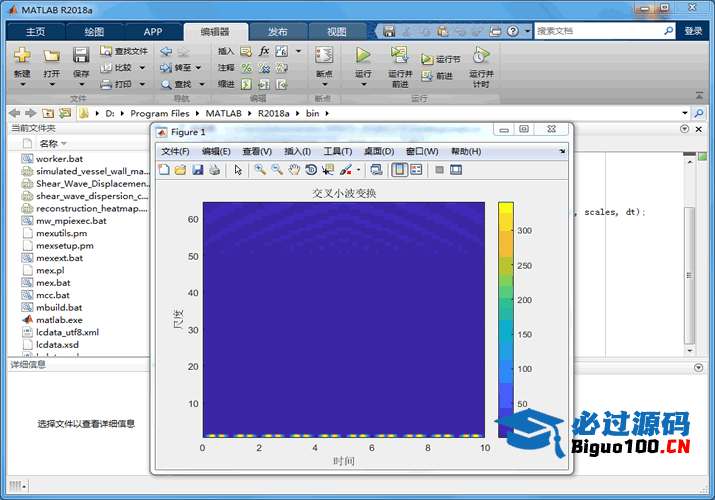The height and width of the screenshot is (500, 715).
Task: Click New Figure icon in Figure 1 toolbar
Action: pos(164,170)
